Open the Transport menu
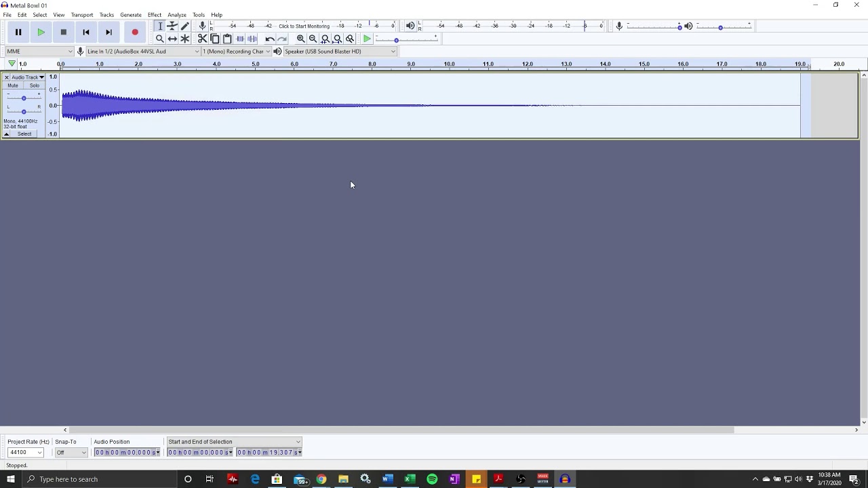868x488 pixels. point(82,15)
